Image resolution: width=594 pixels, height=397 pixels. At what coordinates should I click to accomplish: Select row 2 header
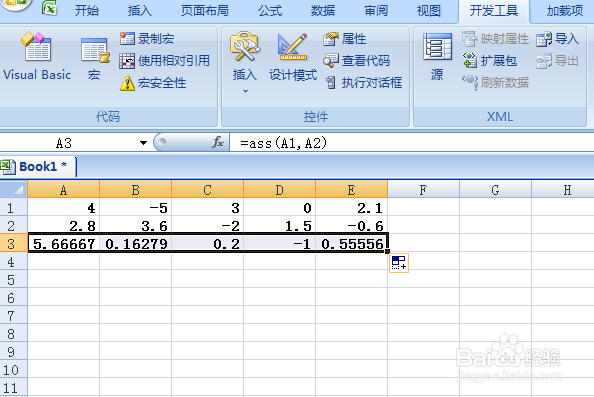pos(14,226)
